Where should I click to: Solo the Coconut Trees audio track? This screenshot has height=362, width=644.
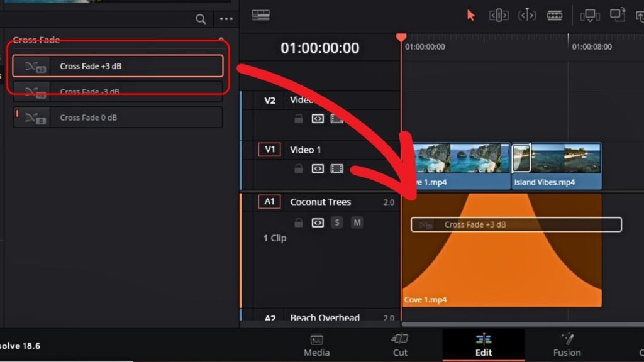tap(337, 222)
